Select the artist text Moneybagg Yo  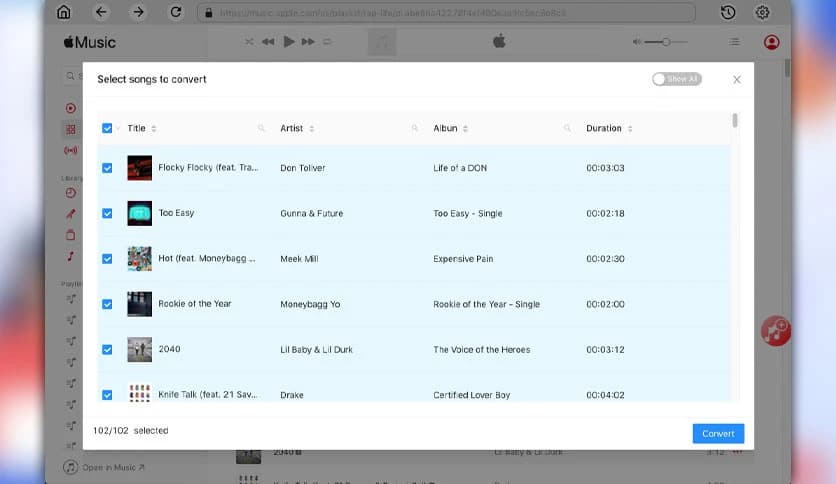(310, 304)
